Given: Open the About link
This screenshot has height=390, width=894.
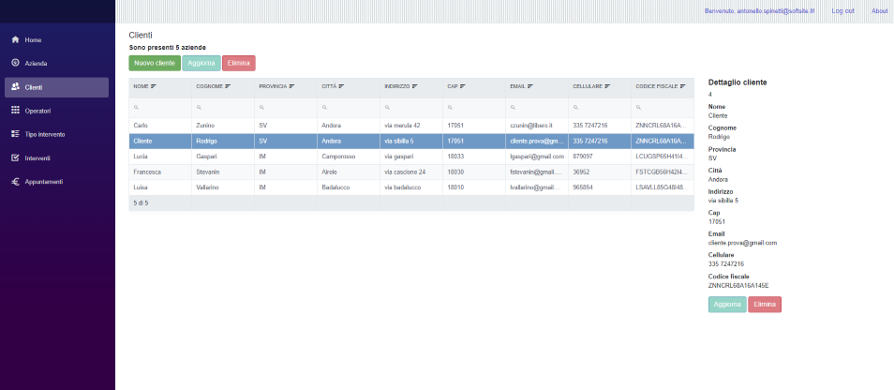Looking at the screenshot, I should (x=879, y=11).
